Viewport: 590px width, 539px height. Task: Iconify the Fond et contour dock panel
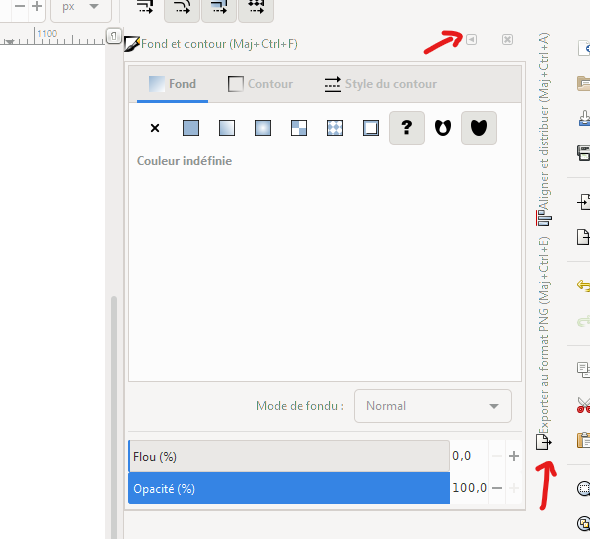(x=471, y=40)
